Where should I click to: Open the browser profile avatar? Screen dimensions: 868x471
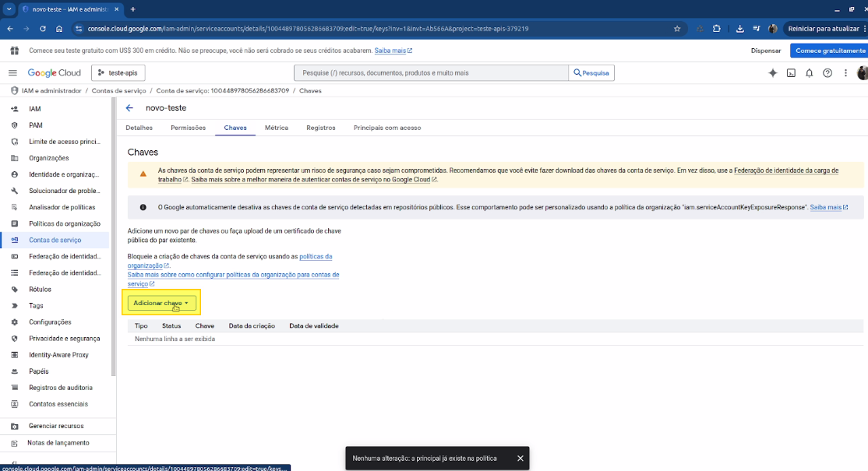pos(773,29)
